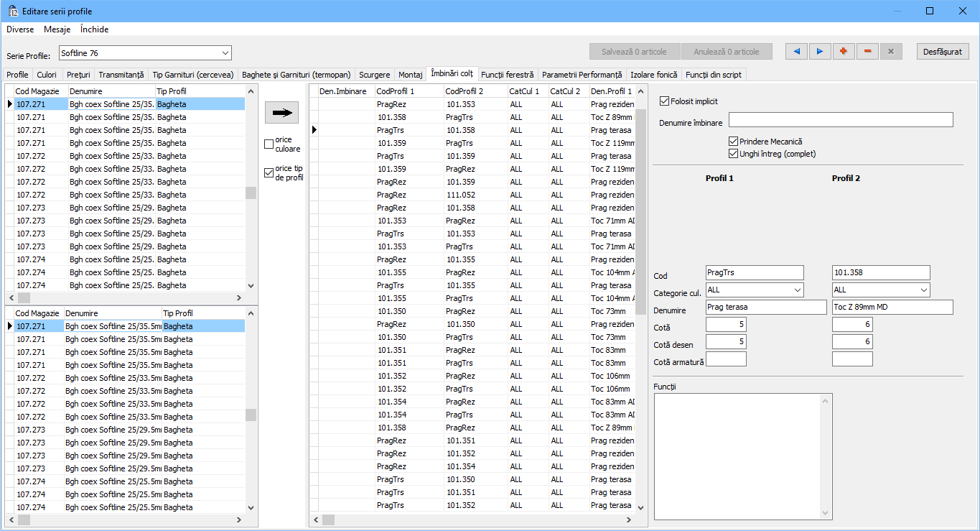Click the black right-arrow transfer button
The image size is (980, 531).
point(281,113)
